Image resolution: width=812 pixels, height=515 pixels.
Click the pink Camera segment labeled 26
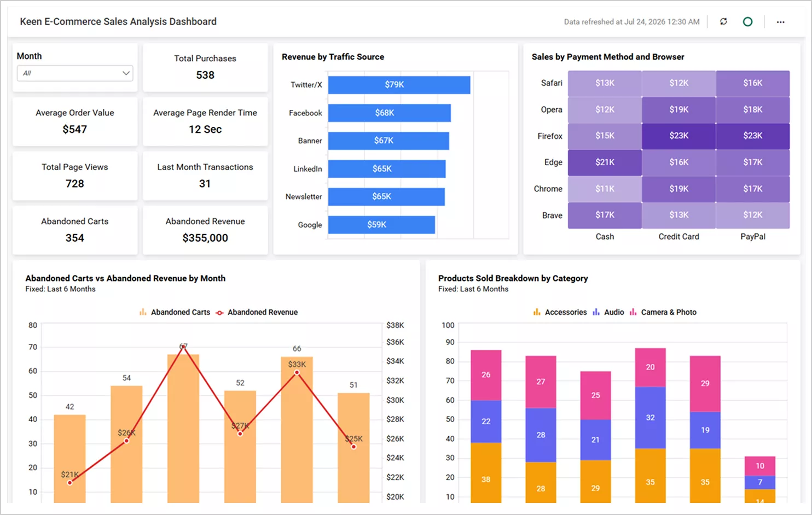pos(486,375)
